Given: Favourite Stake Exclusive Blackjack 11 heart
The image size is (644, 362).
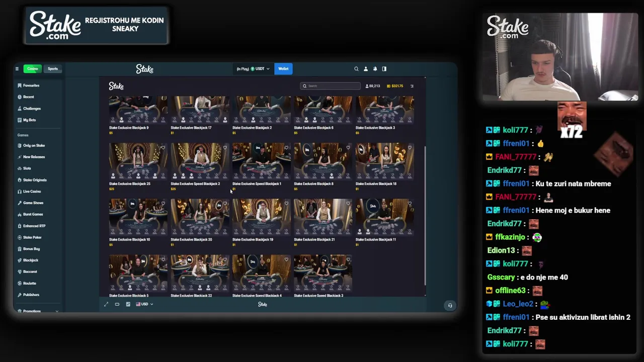Looking at the screenshot, I should pyautogui.click(x=410, y=204).
